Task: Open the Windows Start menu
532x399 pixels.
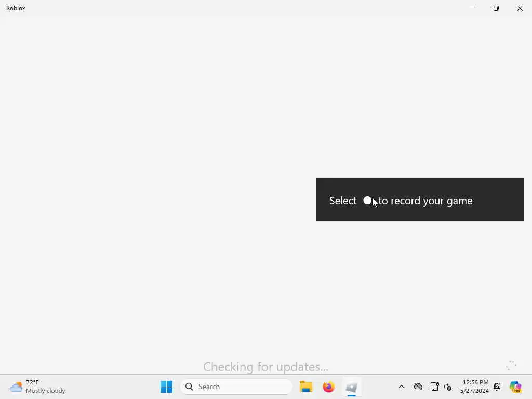Action: 166,387
